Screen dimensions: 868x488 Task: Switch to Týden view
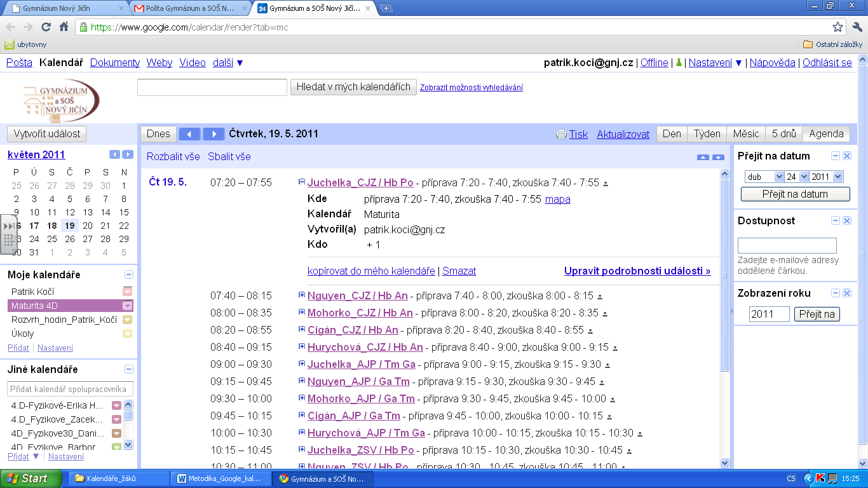click(x=707, y=133)
